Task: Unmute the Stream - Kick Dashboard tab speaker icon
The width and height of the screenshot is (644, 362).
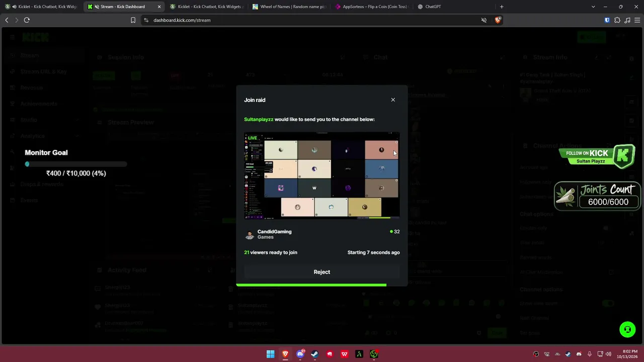Action: (97, 7)
